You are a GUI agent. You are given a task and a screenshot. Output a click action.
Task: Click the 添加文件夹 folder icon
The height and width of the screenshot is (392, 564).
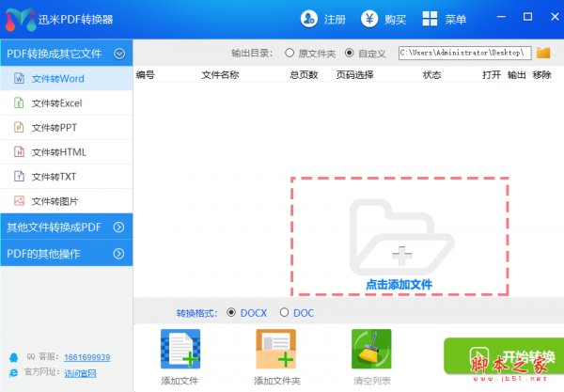(x=275, y=349)
